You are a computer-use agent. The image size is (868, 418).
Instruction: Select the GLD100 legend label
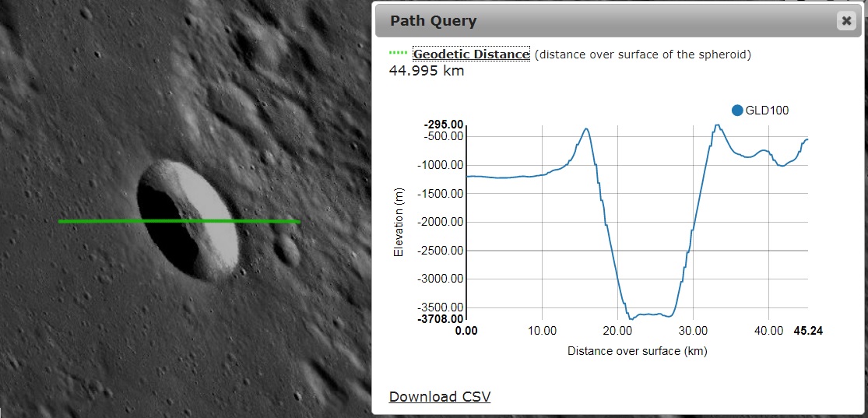(767, 111)
